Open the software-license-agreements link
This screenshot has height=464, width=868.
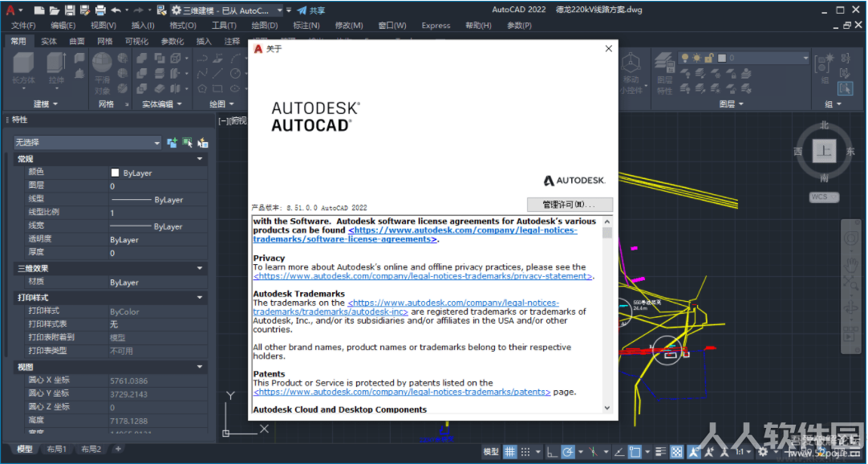coord(415,234)
